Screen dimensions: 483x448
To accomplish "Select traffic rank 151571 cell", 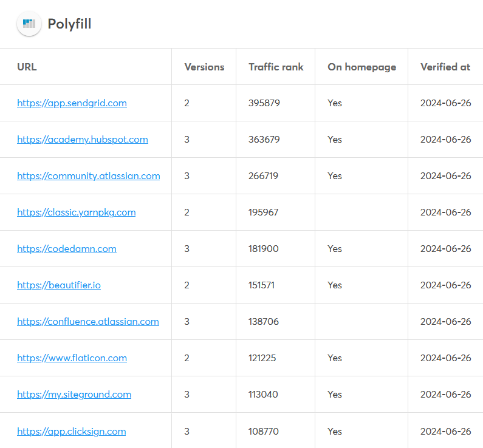I will click(261, 285).
